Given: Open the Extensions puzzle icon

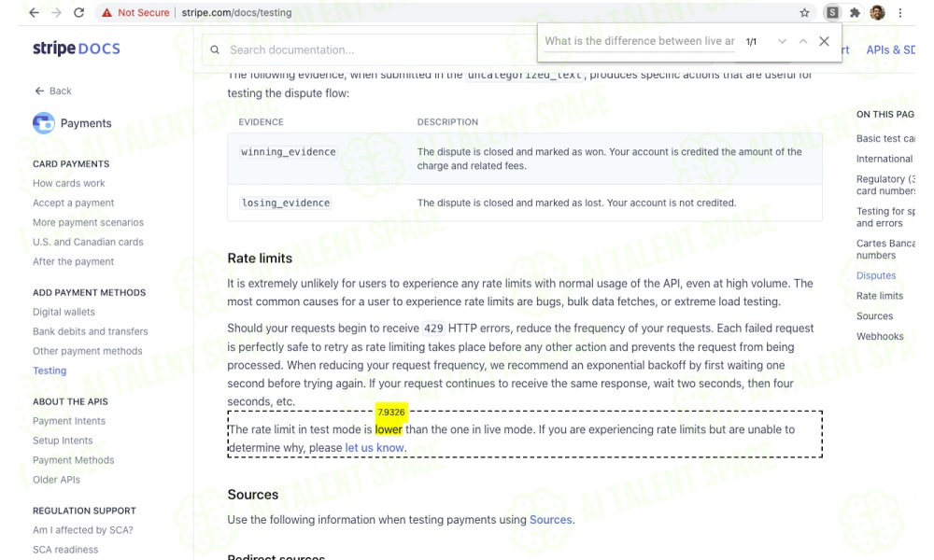Looking at the screenshot, I should point(855,12).
